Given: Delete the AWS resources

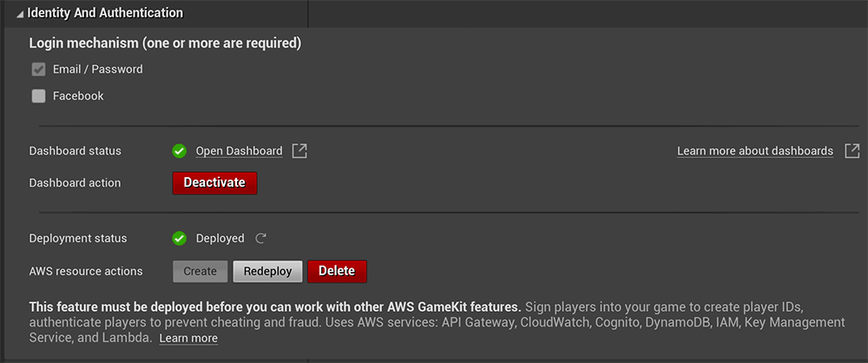Looking at the screenshot, I should pos(337,272).
